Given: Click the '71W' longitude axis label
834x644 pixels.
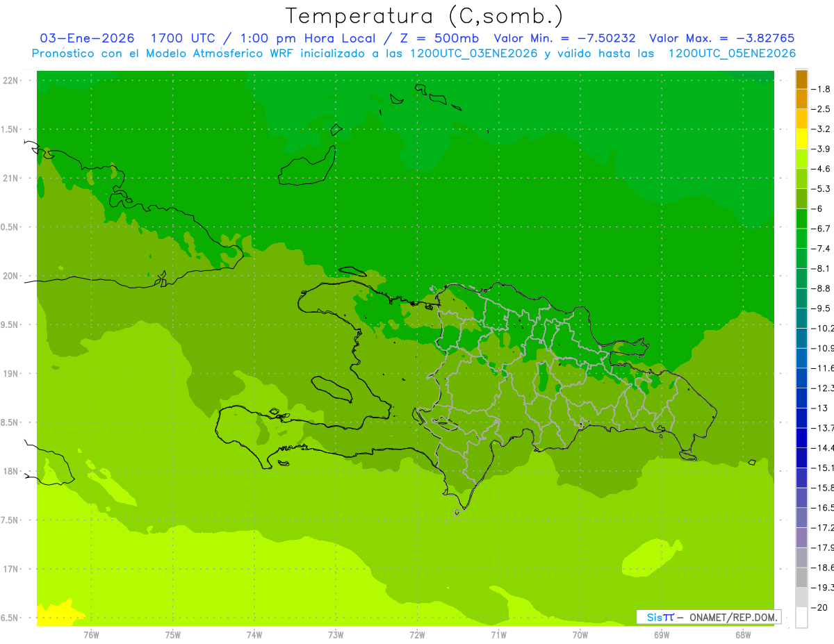Looking at the screenshot, I should pos(498,636).
